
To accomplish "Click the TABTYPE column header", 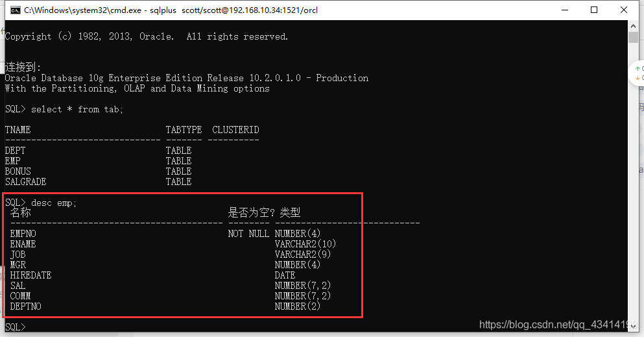I will pos(184,130).
